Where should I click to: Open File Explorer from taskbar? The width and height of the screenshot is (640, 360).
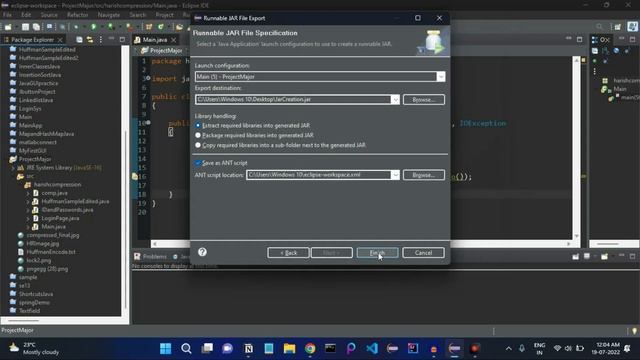click(289, 349)
